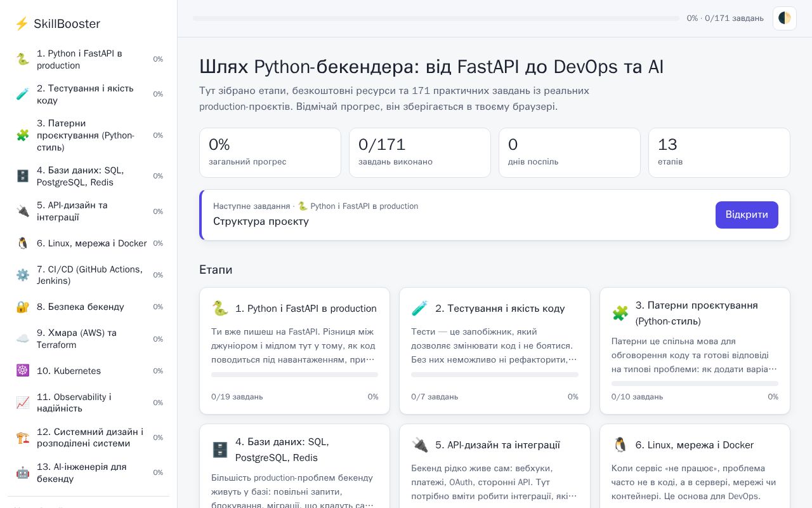Open sidebar stage 2. Тестування і якість коду
Viewport: 812px width, 508px height.
pos(89,94)
